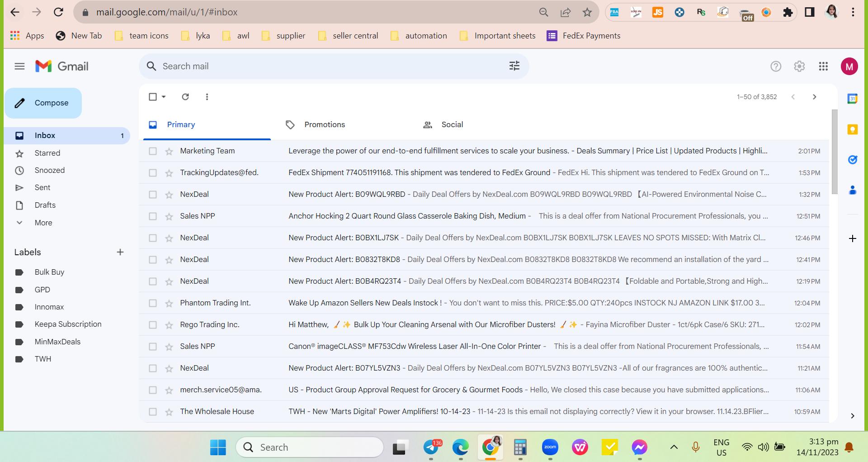The width and height of the screenshot is (868, 462).
Task: Create a new label with plus icon
Action: click(x=120, y=252)
